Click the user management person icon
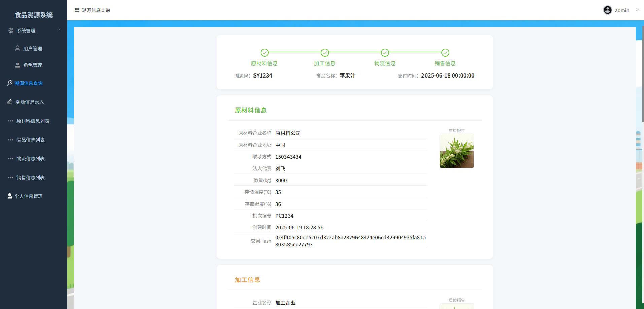Screen dimensions: 644x309 click(x=18, y=49)
